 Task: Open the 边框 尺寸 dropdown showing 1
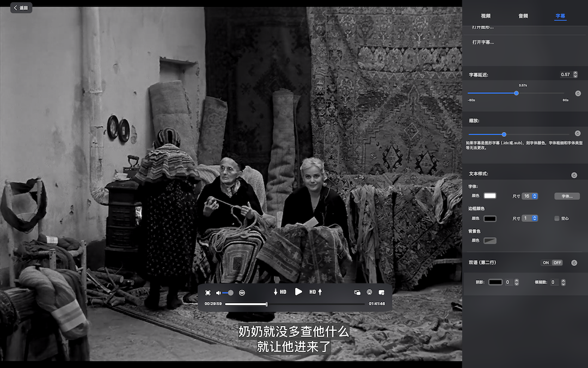[530, 218]
